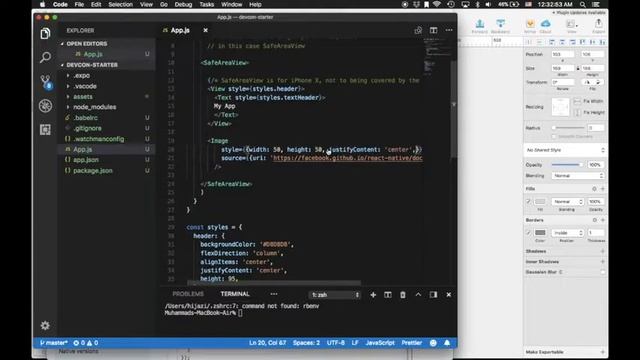Open the panel tabs overflow ellipsis

click(x=274, y=294)
